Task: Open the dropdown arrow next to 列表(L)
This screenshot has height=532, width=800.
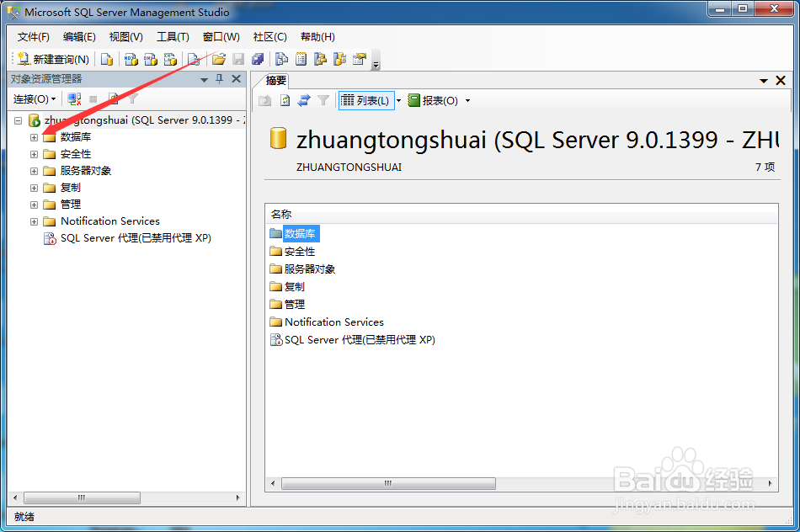Action: tap(399, 100)
